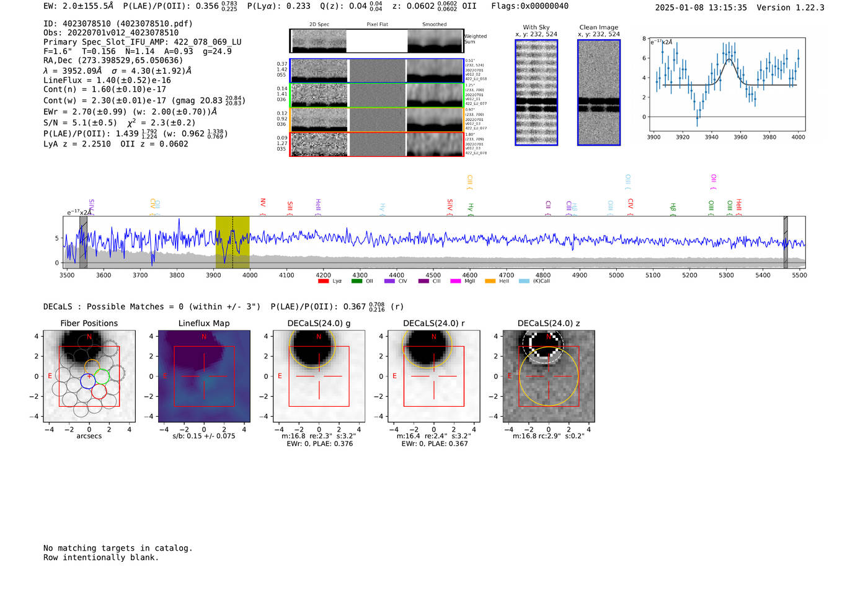Click the gray hatched band near 5460
The height and width of the screenshot is (591, 868).
click(786, 242)
